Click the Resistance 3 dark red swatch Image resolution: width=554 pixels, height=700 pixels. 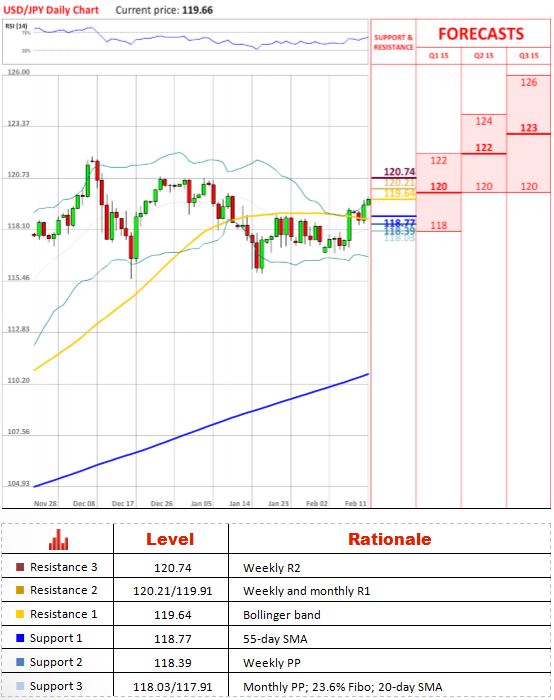tap(20, 567)
